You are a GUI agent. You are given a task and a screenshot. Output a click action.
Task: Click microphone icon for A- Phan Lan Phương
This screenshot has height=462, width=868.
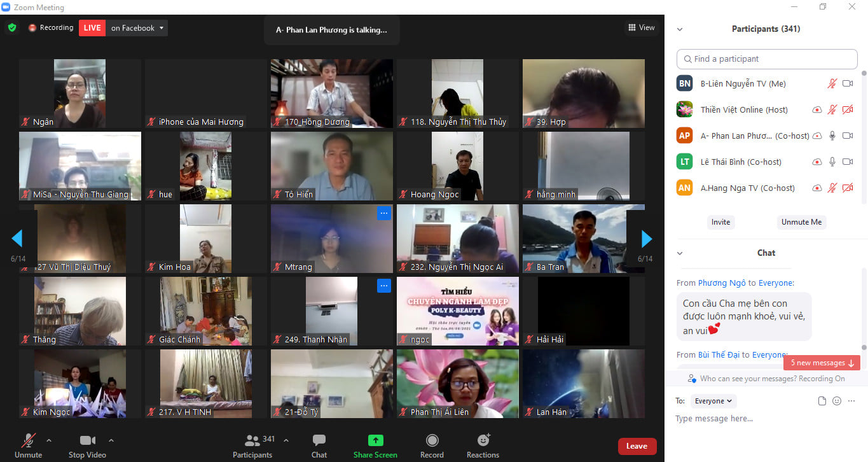coord(832,136)
